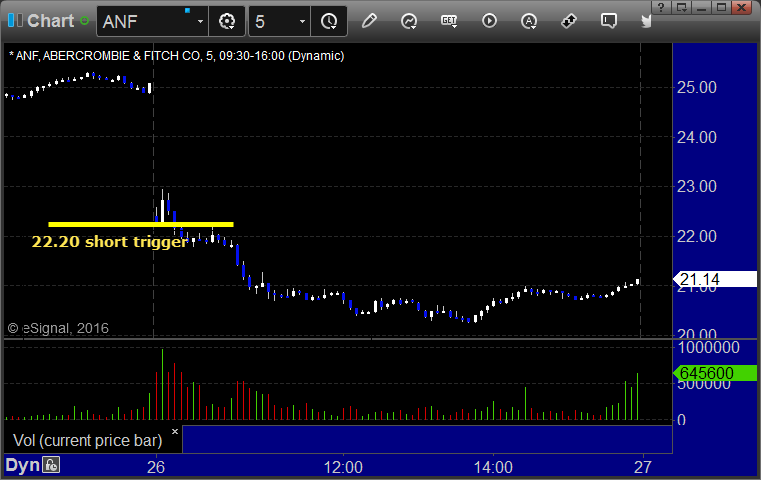Click the lock icon next to Dyn
The height and width of the screenshot is (480, 761).
[x=51, y=465]
